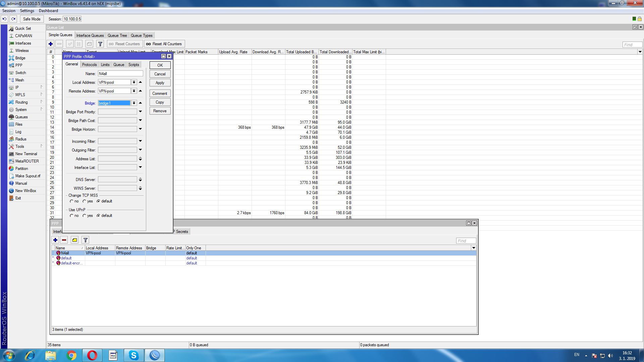Toggle Safe Mode button
Viewport: 644px width, 362px height.
coord(32,19)
